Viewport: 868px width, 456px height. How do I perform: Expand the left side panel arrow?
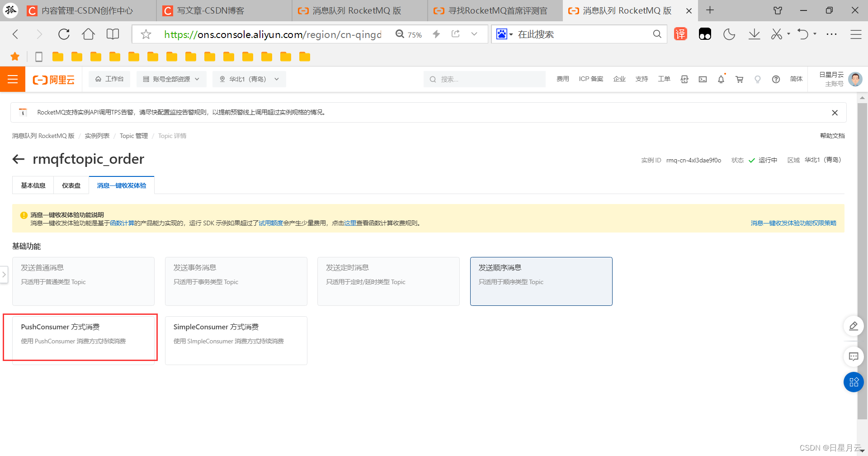4,275
